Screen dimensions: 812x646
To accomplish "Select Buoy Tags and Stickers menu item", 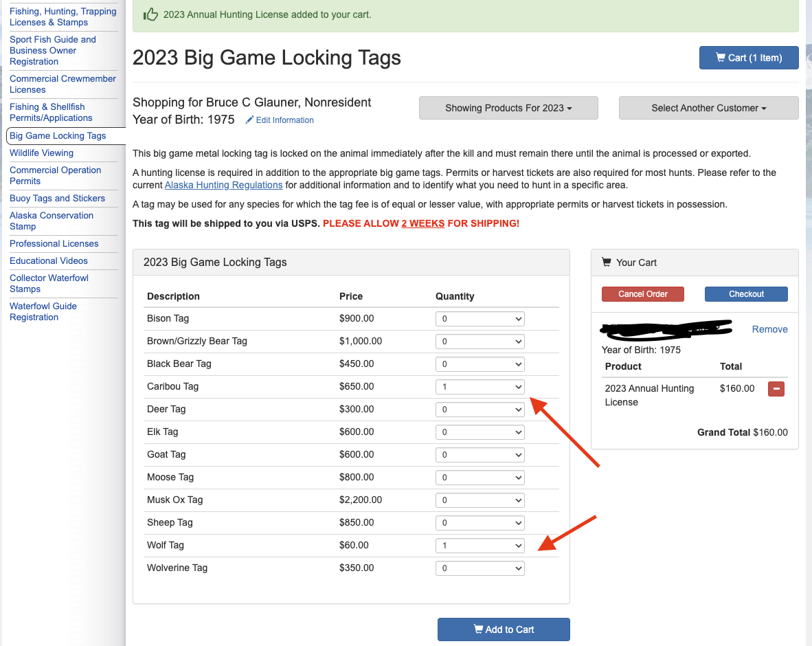I will point(57,199).
